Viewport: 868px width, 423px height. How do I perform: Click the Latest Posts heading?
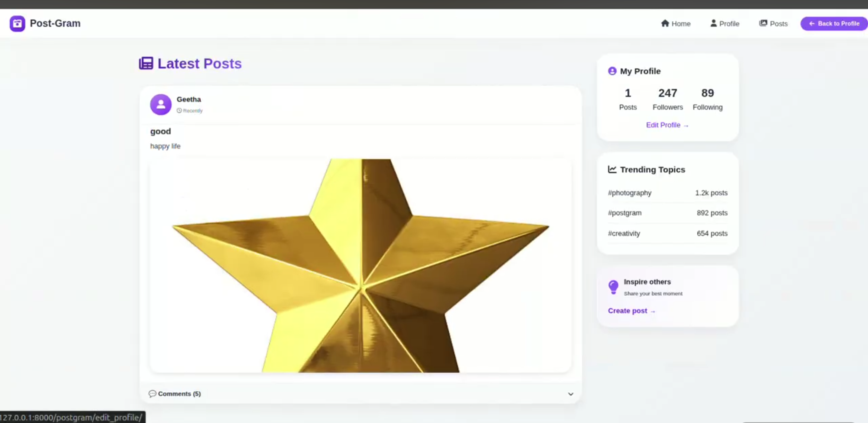[x=199, y=64]
